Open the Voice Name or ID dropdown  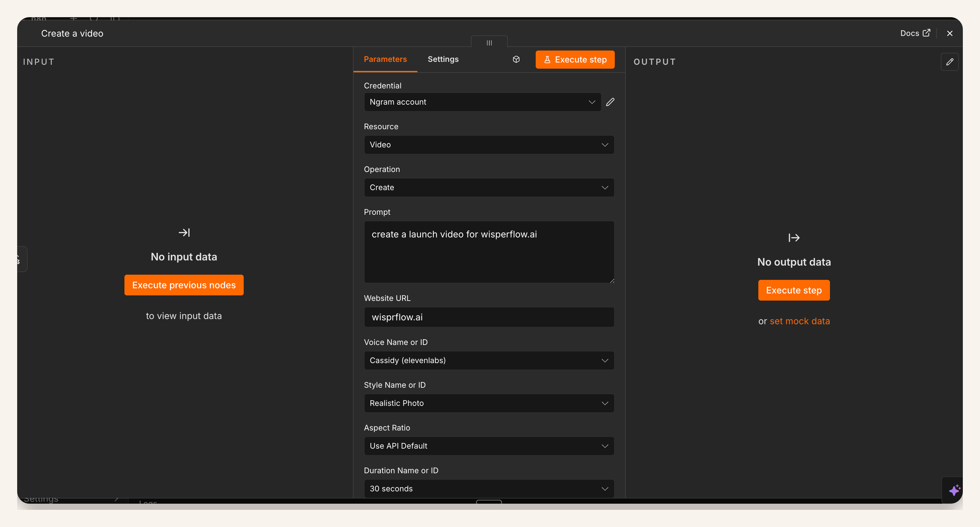[489, 361]
